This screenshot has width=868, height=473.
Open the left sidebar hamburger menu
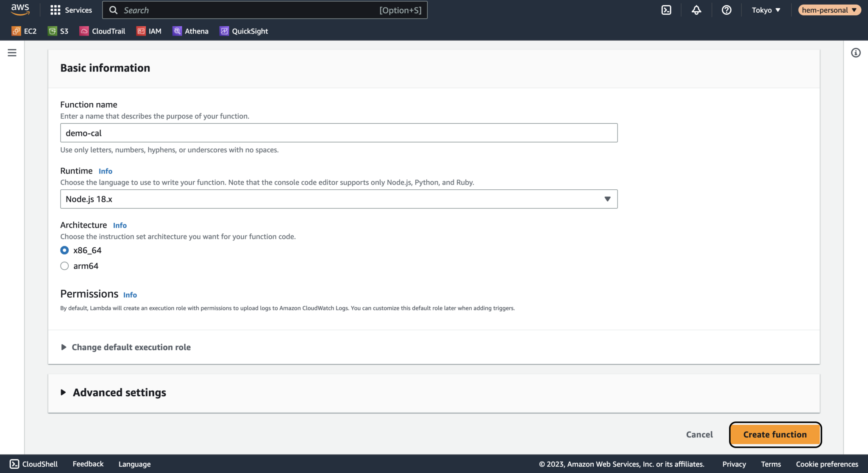(12, 53)
